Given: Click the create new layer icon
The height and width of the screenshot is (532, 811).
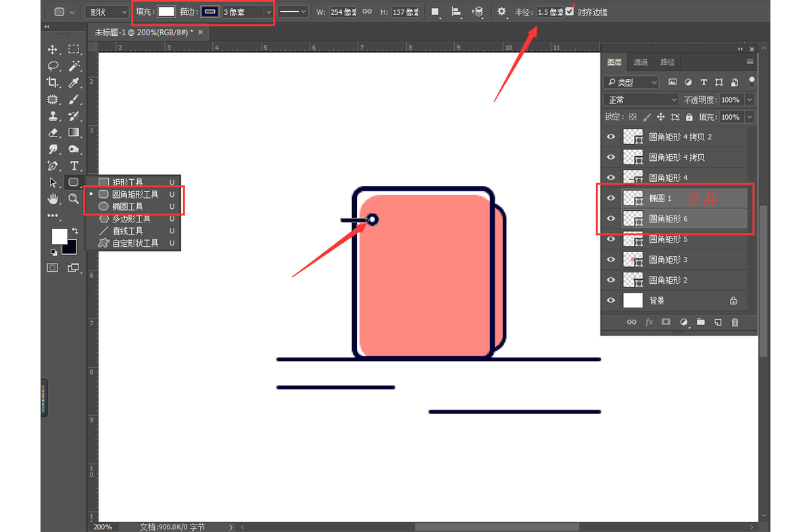Looking at the screenshot, I should coord(718,322).
